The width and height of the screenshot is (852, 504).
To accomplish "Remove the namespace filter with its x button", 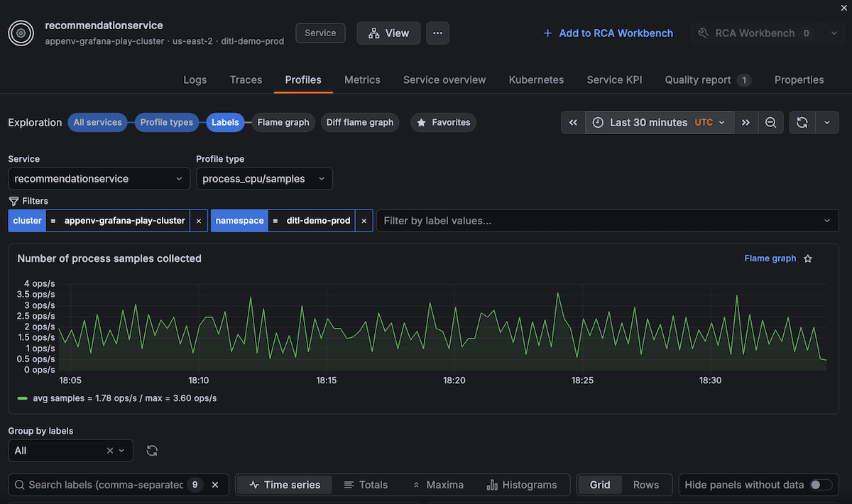I will click(364, 221).
